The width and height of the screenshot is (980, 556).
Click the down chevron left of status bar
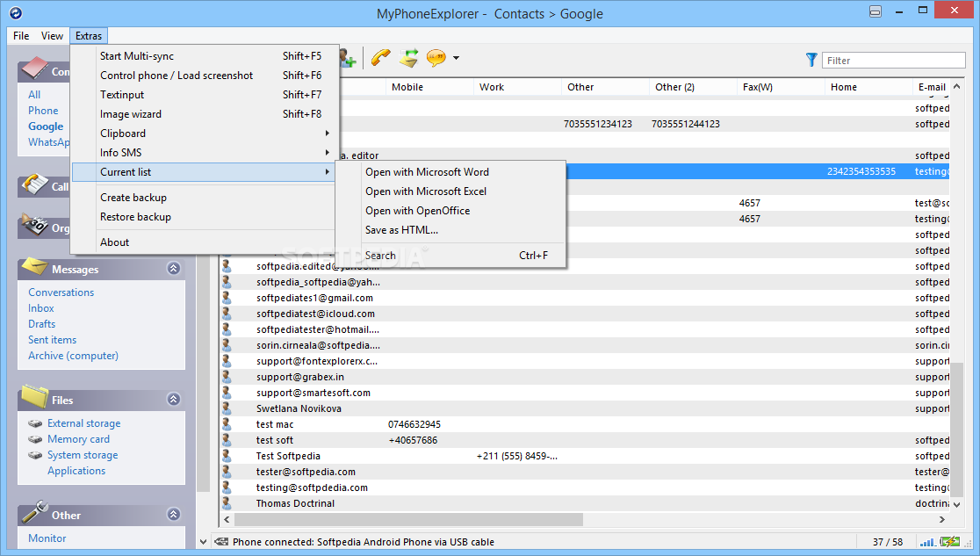coord(203,542)
